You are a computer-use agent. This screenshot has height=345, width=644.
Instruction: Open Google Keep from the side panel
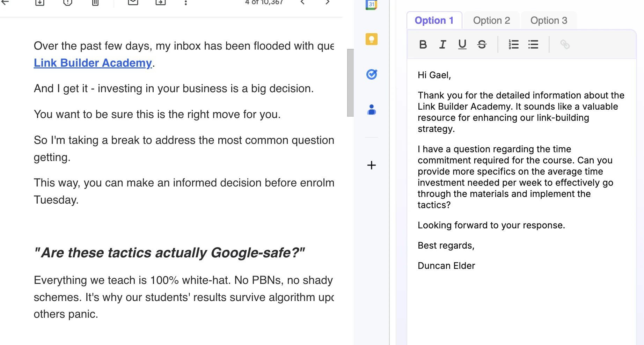click(371, 39)
